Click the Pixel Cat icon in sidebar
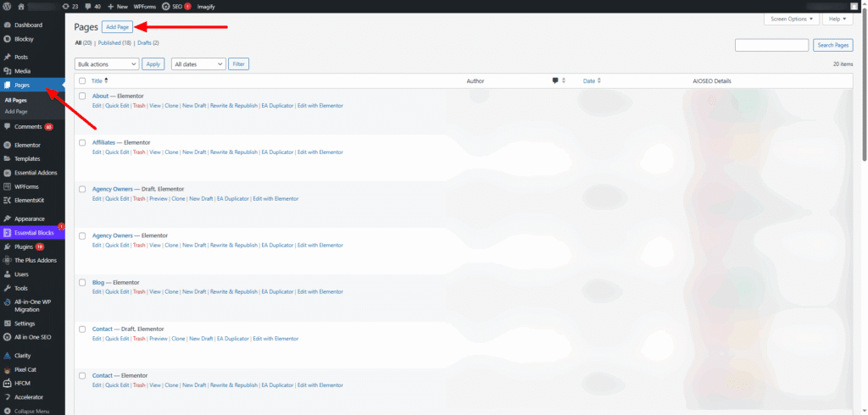The height and width of the screenshot is (415, 868). pyautogui.click(x=7, y=369)
